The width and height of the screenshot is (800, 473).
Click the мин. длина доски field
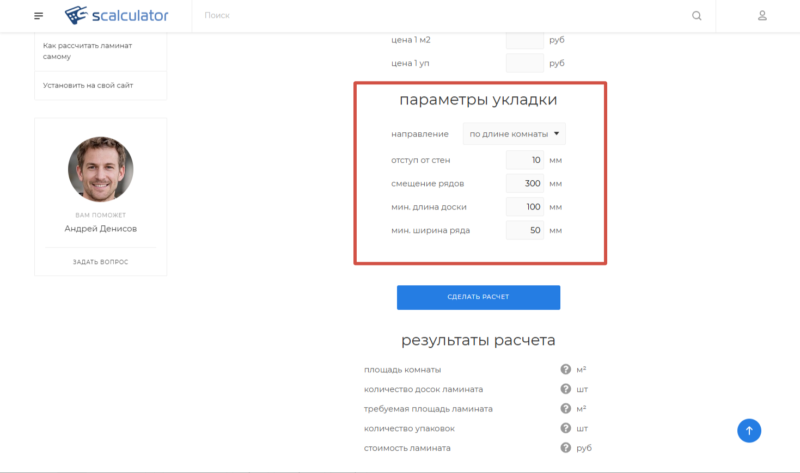tap(524, 207)
